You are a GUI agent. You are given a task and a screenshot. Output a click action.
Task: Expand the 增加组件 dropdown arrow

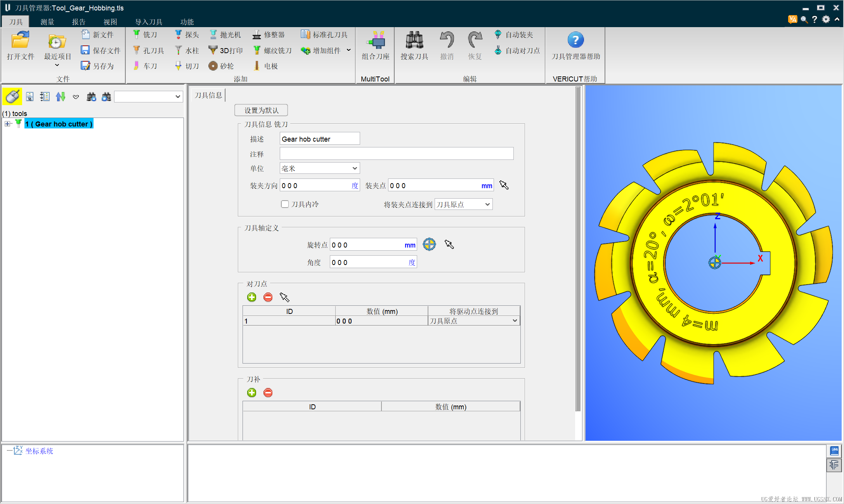[348, 50]
